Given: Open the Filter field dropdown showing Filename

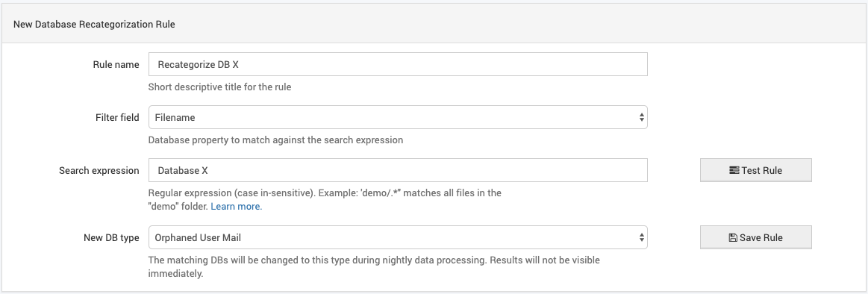Looking at the screenshot, I should (x=398, y=117).
